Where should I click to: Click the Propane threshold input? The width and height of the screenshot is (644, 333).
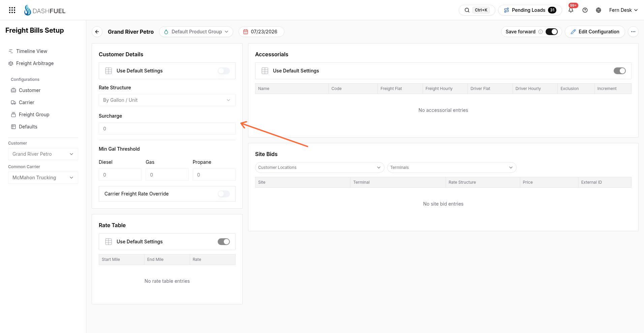(214, 175)
